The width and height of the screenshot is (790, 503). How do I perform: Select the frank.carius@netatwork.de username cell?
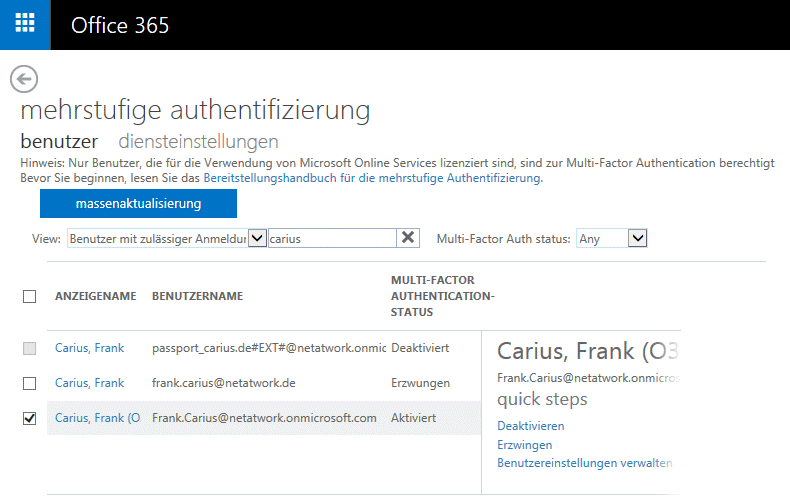click(224, 383)
